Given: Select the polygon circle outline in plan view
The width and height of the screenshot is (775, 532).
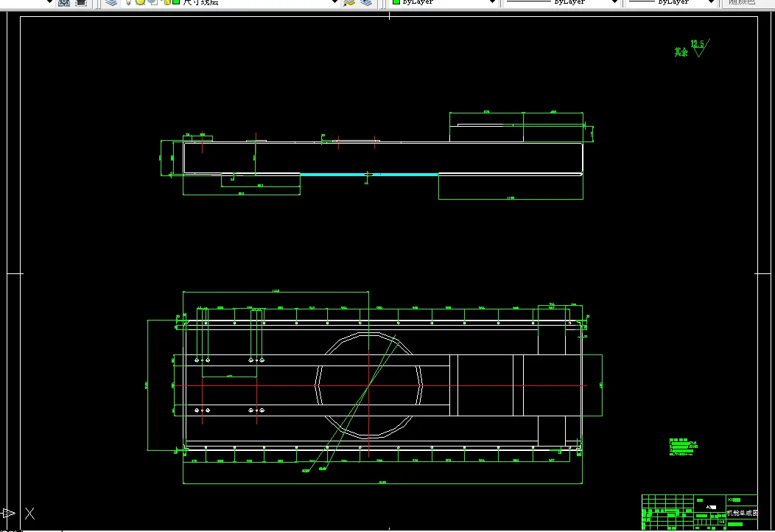Looking at the screenshot, I should point(369,385).
